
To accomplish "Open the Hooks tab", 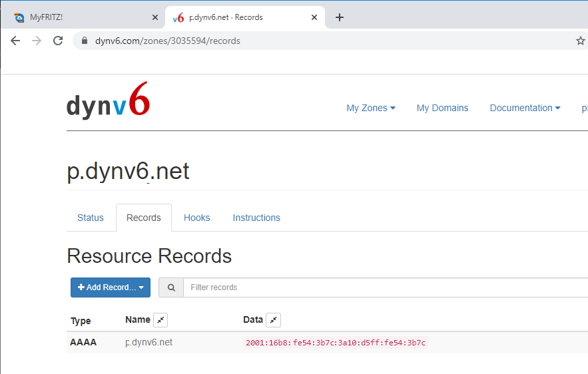I will (197, 218).
